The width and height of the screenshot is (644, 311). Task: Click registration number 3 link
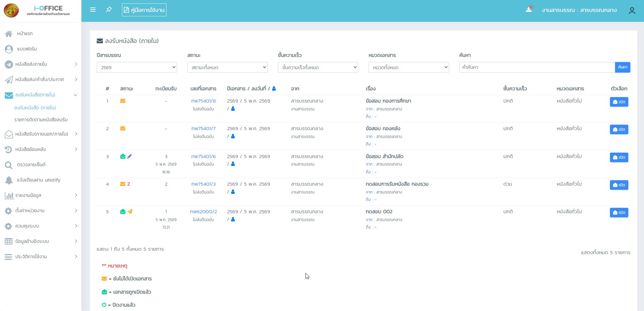click(x=166, y=156)
